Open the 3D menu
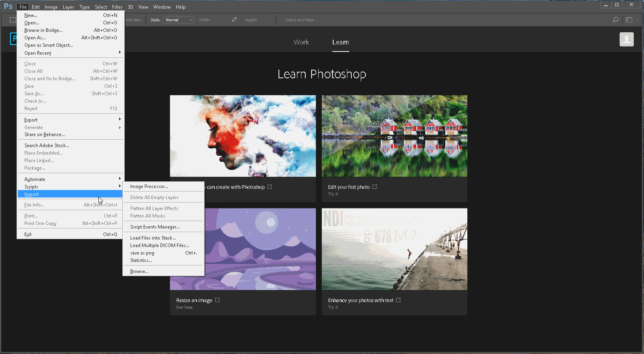The image size is (644, 354). coord(131,7)
